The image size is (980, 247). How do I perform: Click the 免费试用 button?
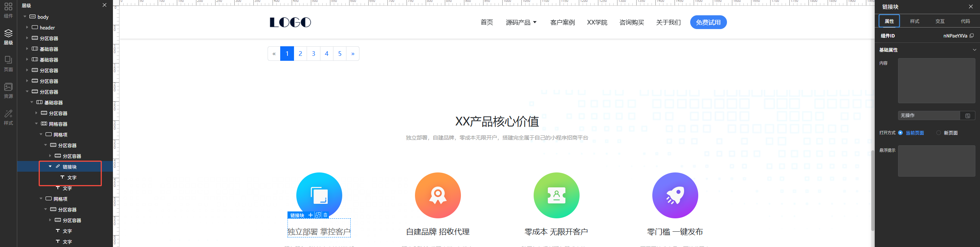click(x=708, y=23)
